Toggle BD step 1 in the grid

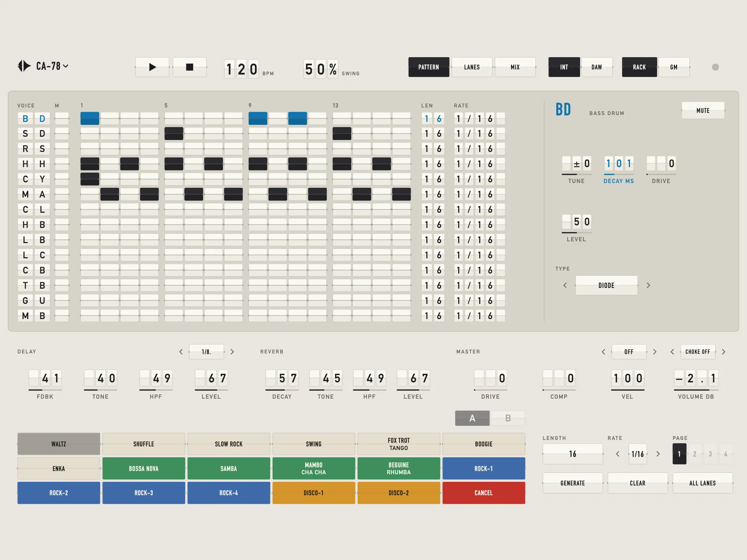pyautogui.click(x=90, y=118)
